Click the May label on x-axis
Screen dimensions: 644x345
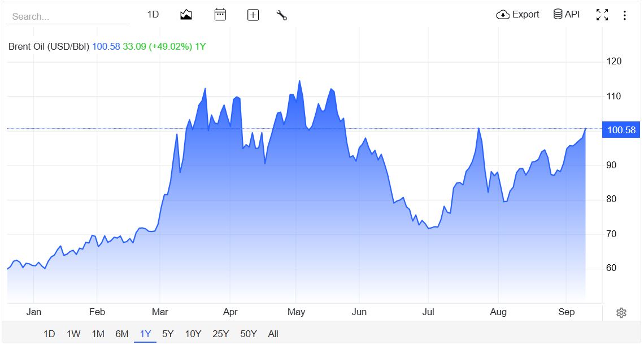[296, 312]
